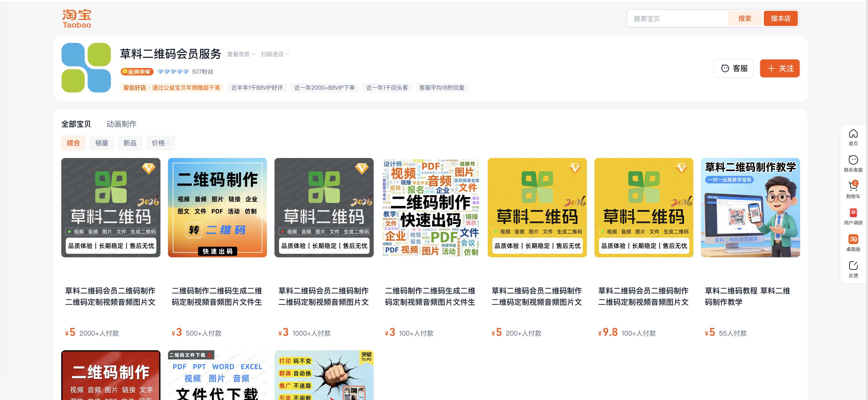
Task: Open the word-cloud 二维码制作 快速出码 thumbnail
Action: (431, 208)
